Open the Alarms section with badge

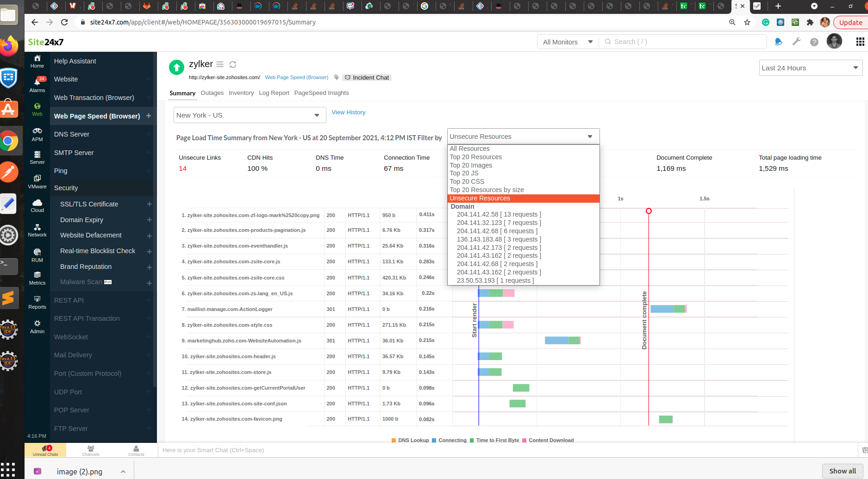(37, 85)
